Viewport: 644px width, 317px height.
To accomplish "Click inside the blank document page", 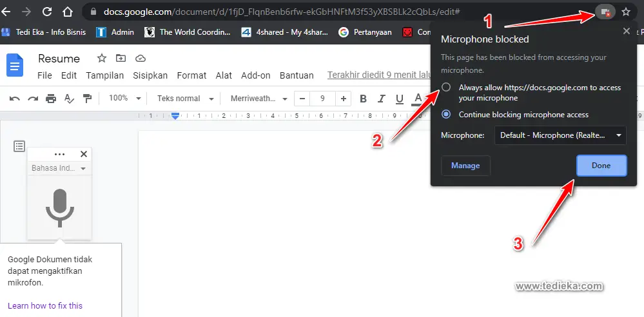I will [x=284, y=224].
